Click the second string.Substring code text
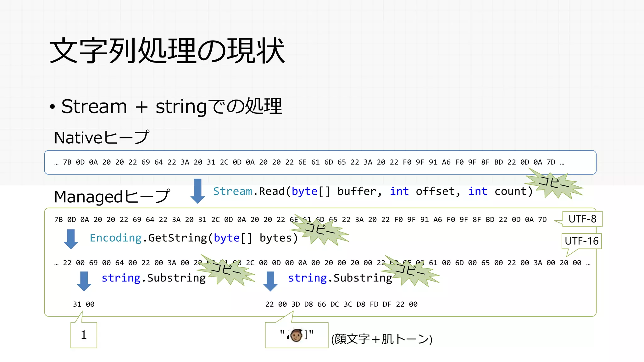644x362 pixels. click(340, 278)
